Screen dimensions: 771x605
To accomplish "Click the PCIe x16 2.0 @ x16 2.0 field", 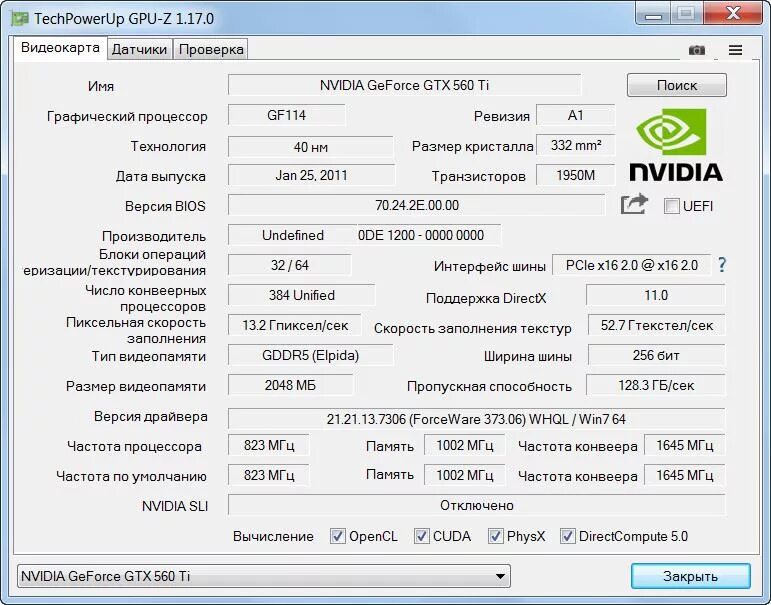I will pos(631,265).
